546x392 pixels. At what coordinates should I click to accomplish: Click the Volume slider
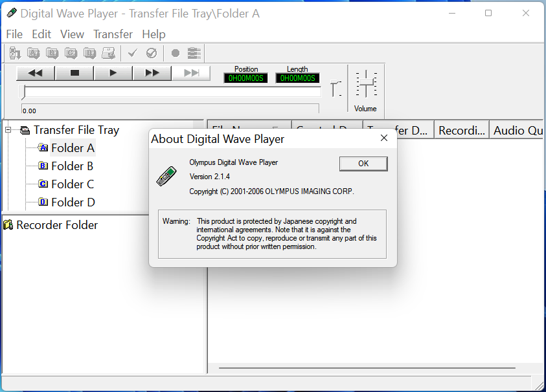[366, 84]
